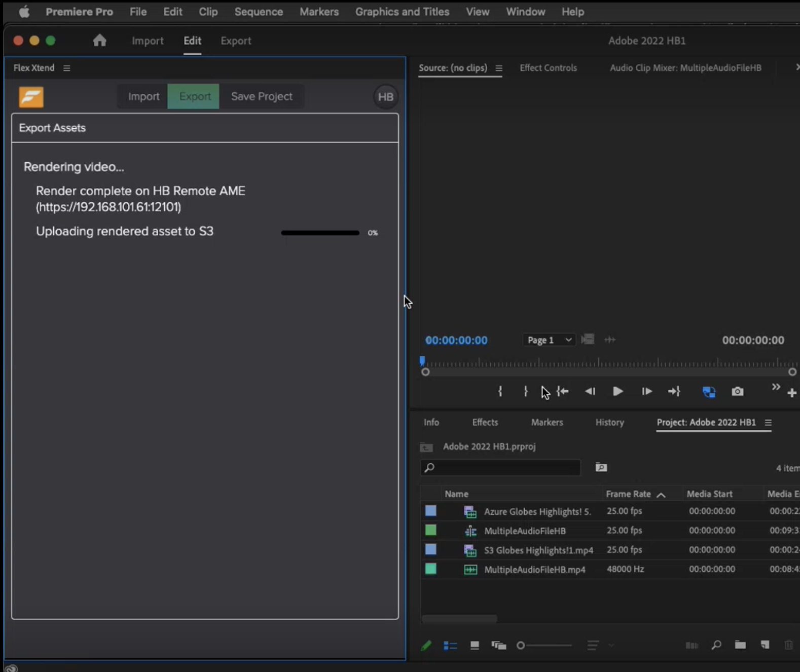Screen dimensions: 800x672
Task: Open the Source panel menu icon
Action: pos(499,68)
